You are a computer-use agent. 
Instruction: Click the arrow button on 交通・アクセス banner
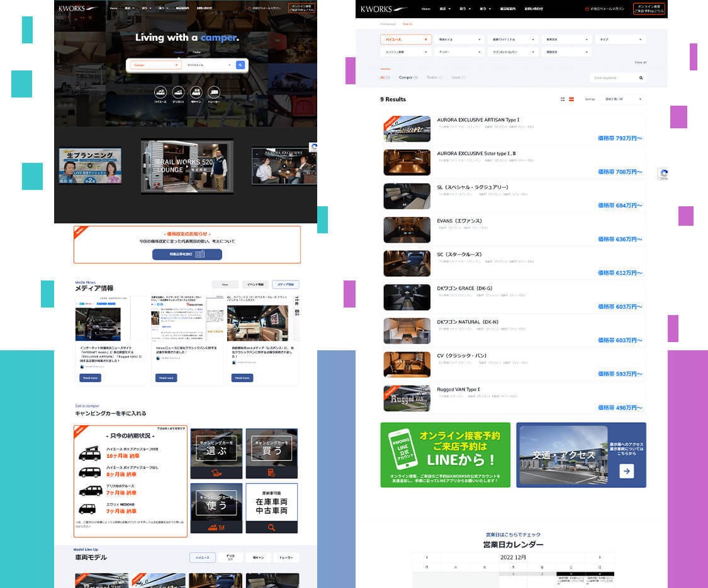tap(627, 471)
